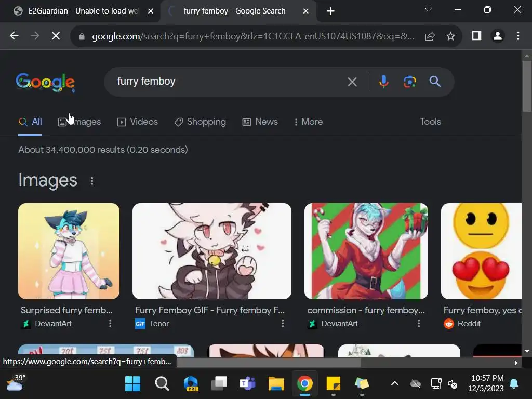Viewport: 532px width, 399px height.
Task: Open Windows taskbar search
Action: (162, 384)
